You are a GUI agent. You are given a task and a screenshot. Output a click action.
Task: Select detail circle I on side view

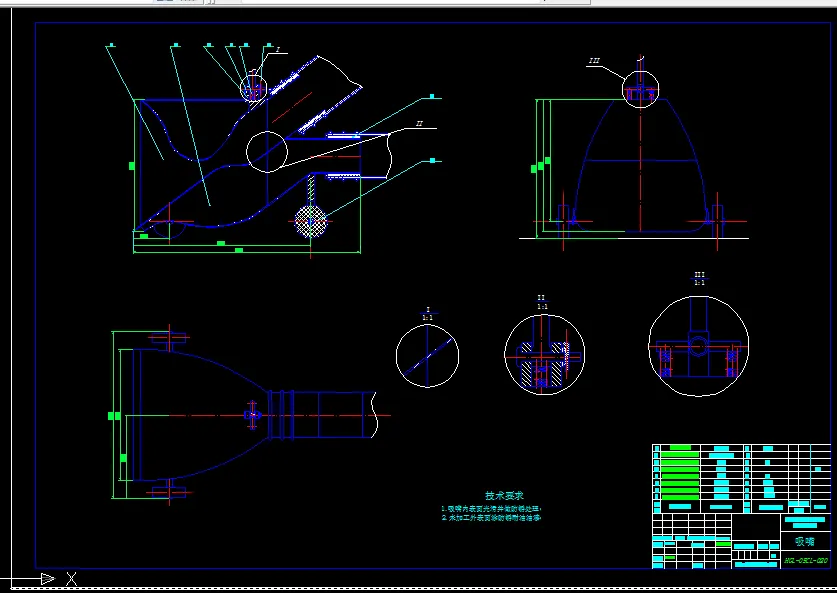pos(253,89)
